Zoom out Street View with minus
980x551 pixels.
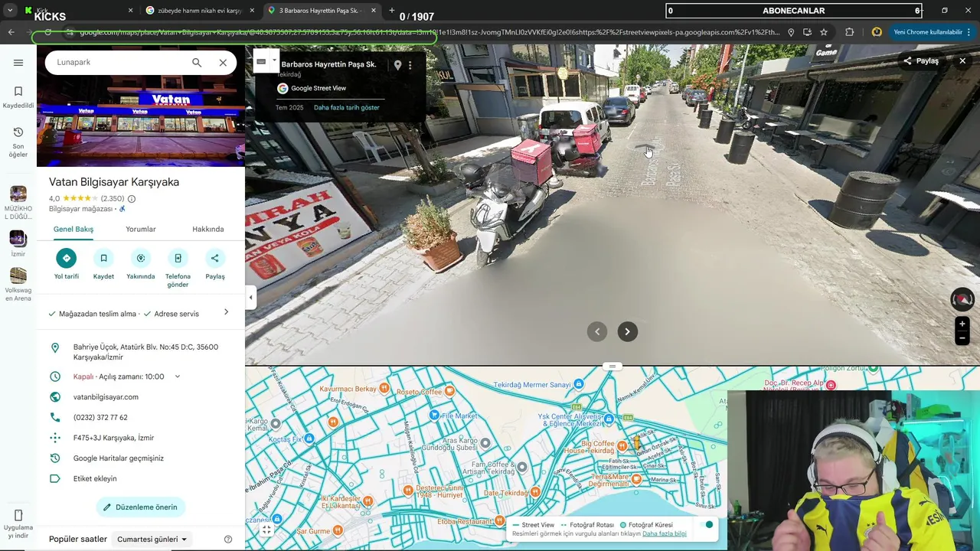(962, 338)
